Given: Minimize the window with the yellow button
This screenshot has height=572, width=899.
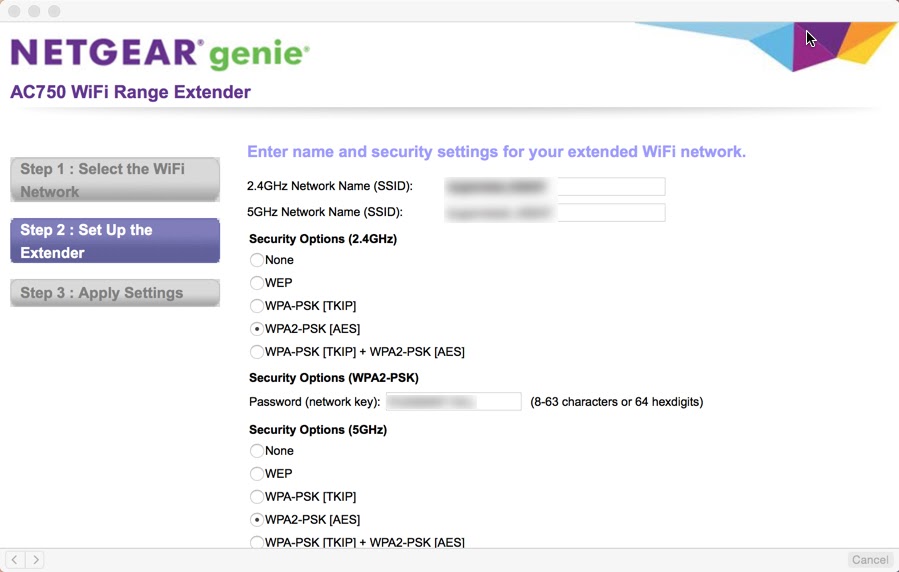Looking at the screenshot, I should [34, 11].
